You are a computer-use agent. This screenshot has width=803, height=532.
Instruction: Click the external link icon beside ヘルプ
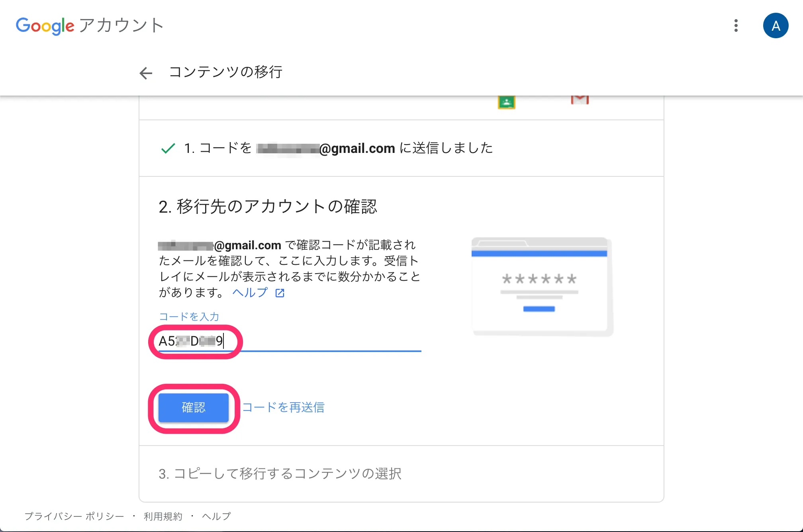click(280, 293)
